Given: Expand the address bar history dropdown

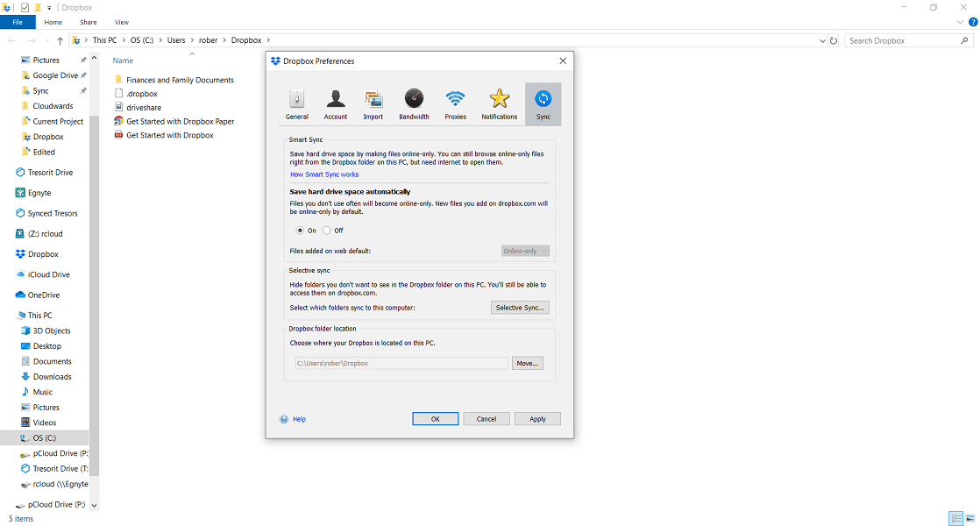Looking at the screenshot, I should [822, 40].
